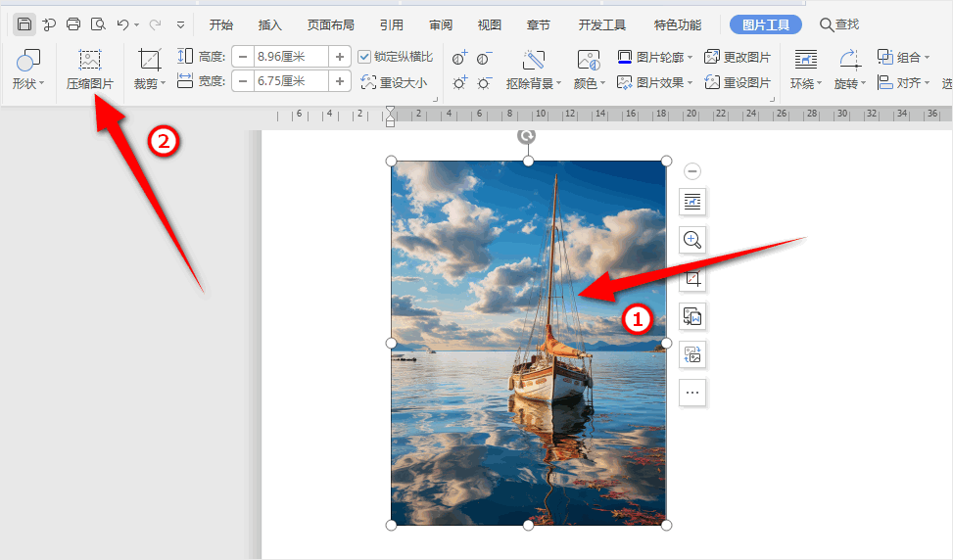This screenshot has height=560, width=953.
Task: Click the Save icon in quick access toolbar
Action: pyautogui.click(x=24, y=24)
